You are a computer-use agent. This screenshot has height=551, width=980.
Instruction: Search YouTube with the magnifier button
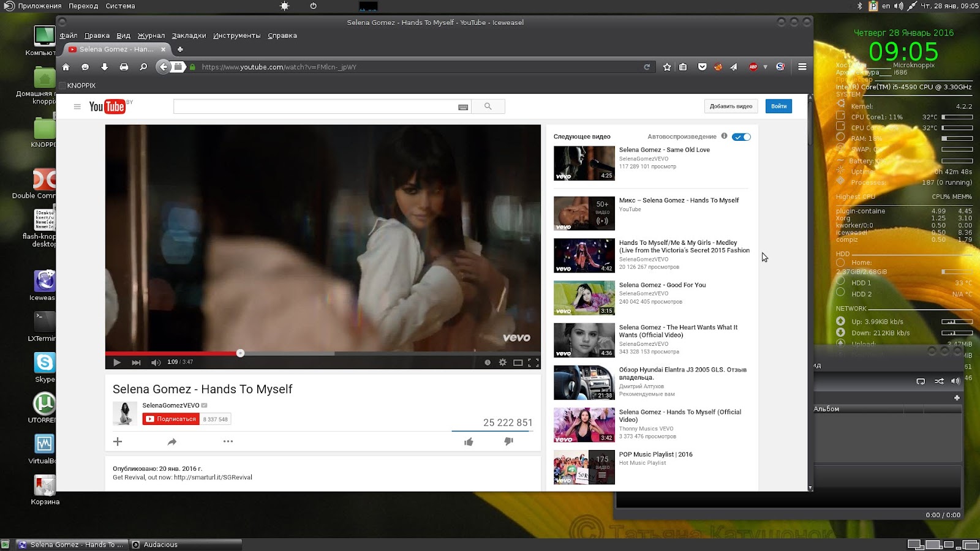[x=488, y=107]
